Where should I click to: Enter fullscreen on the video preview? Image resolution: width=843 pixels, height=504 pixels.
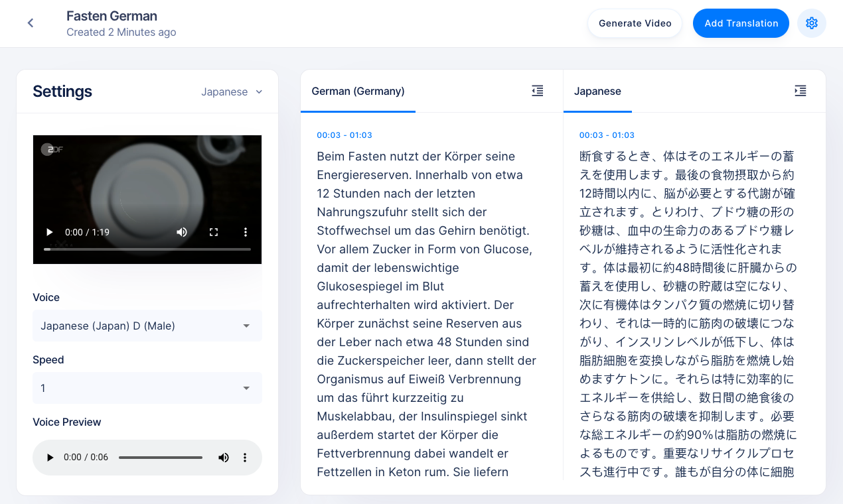214,232
